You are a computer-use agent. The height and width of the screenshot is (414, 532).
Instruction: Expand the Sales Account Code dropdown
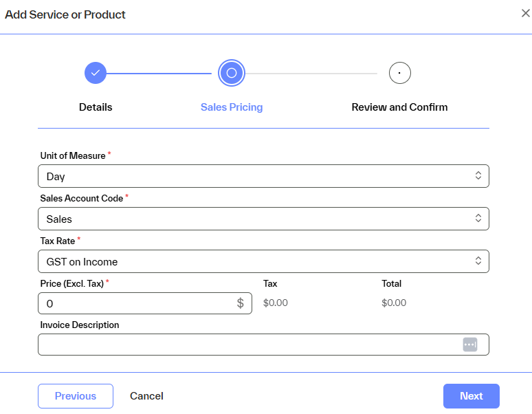(263, 219)
